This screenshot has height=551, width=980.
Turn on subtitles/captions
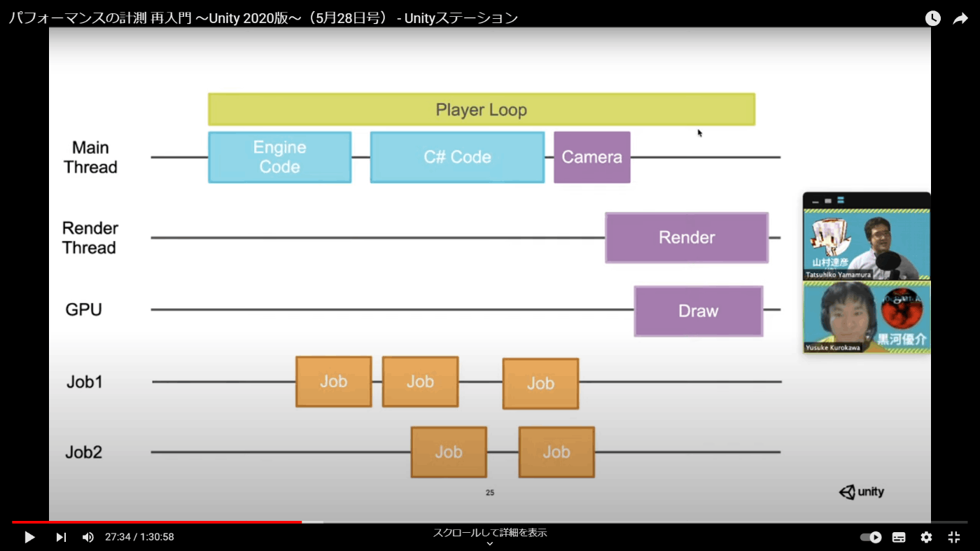pyautogui.click(x=899, y=537)
